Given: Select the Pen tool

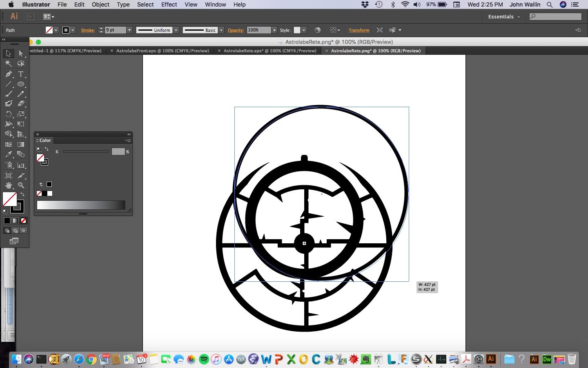Looking at the screenshot, I should coord(9,74).
